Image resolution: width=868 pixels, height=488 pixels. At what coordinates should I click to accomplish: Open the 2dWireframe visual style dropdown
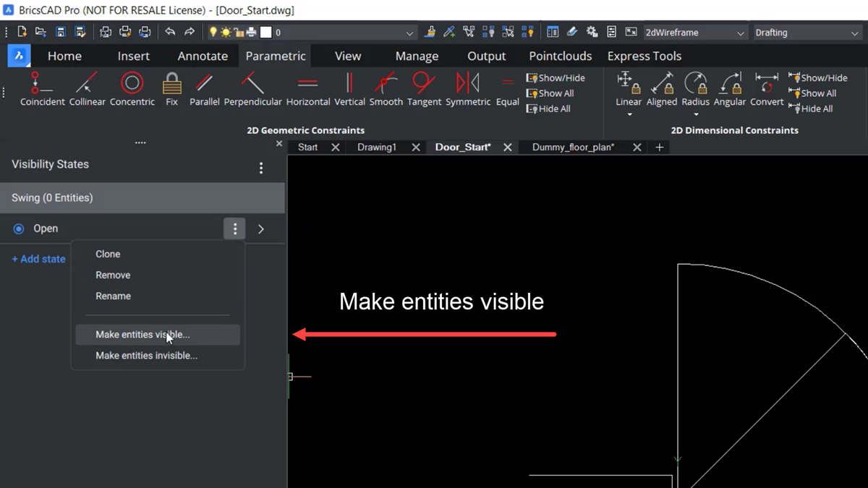(x=692, y=32)
